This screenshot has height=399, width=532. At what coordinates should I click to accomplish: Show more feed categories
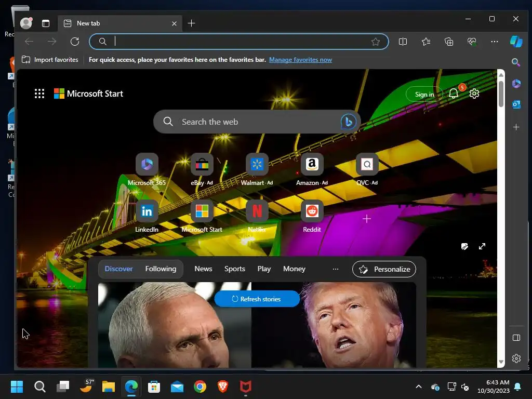click(x=336, y=269)
